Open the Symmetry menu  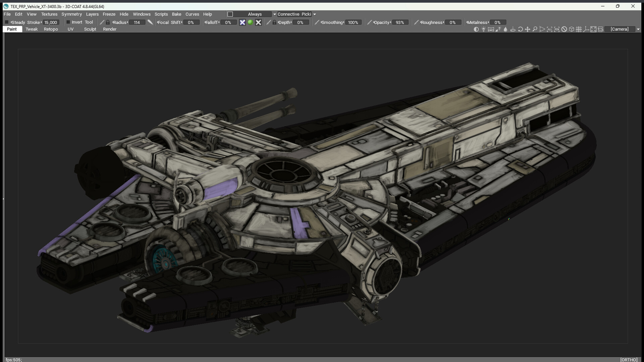tap(72, 14)
